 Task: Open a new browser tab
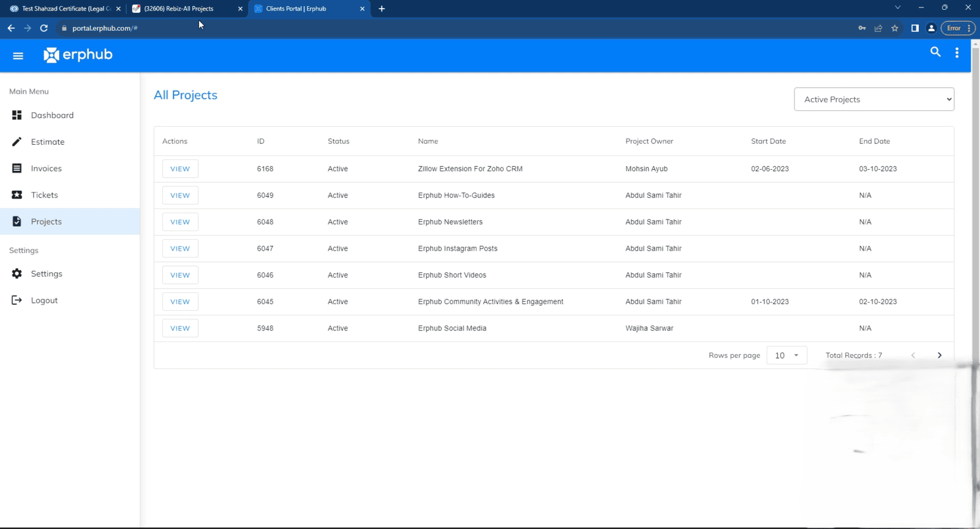(382, 9)
